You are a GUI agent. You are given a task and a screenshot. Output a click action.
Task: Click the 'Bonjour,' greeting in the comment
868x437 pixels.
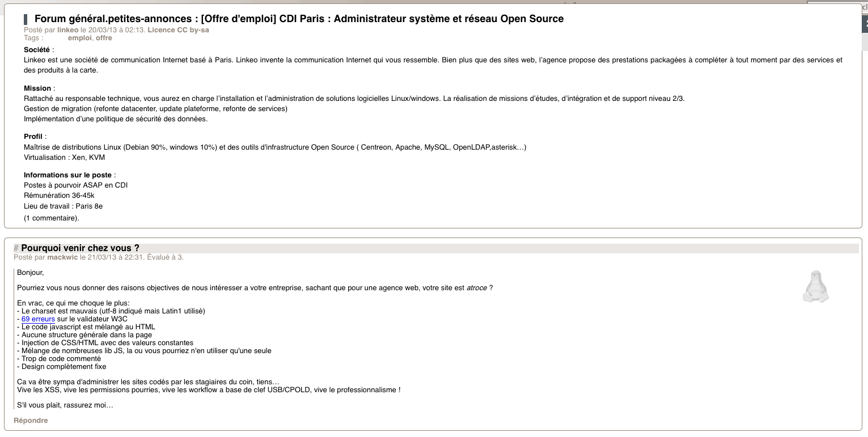click(x=31, y=273)
